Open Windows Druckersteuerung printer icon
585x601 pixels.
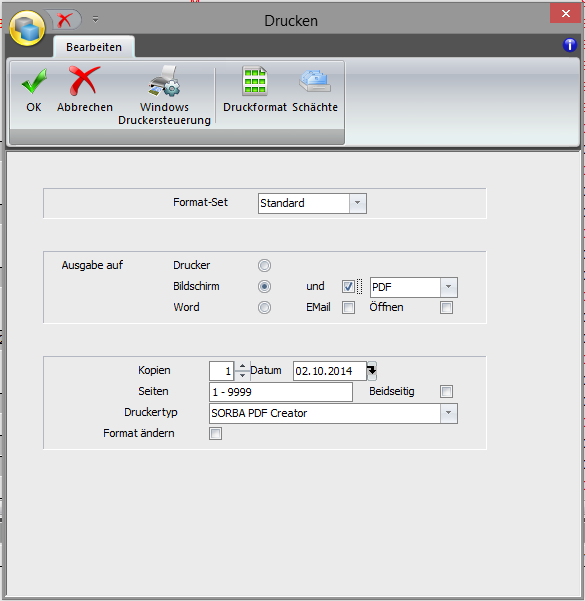[x=164, y=81]
